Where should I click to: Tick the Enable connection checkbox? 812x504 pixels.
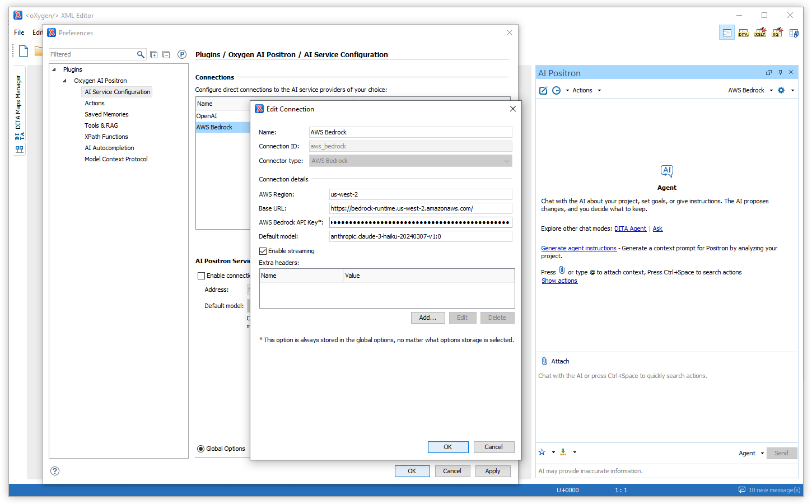point(201,276)
